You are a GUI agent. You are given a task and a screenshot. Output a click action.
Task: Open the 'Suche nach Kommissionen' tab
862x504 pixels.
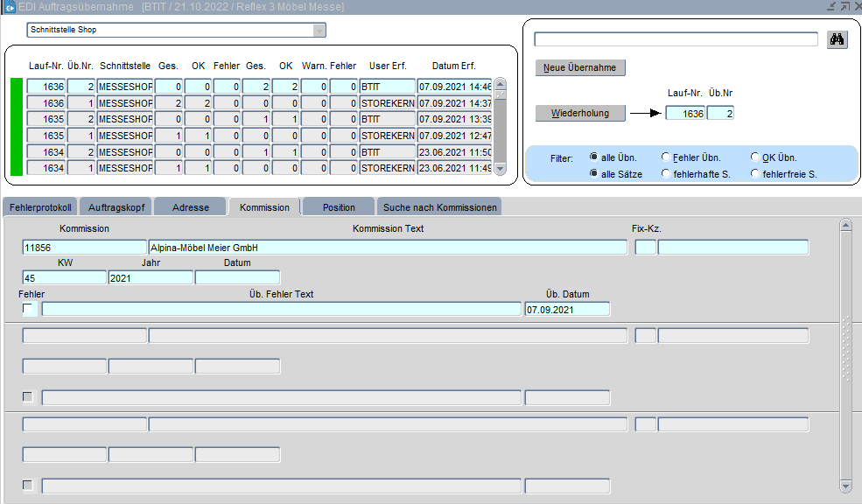[438, 207]
